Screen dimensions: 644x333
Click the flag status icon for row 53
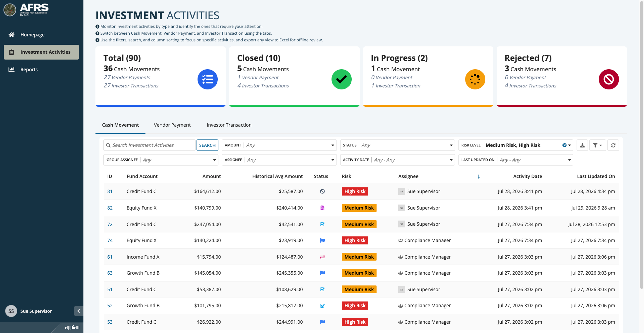click(322, 322)
